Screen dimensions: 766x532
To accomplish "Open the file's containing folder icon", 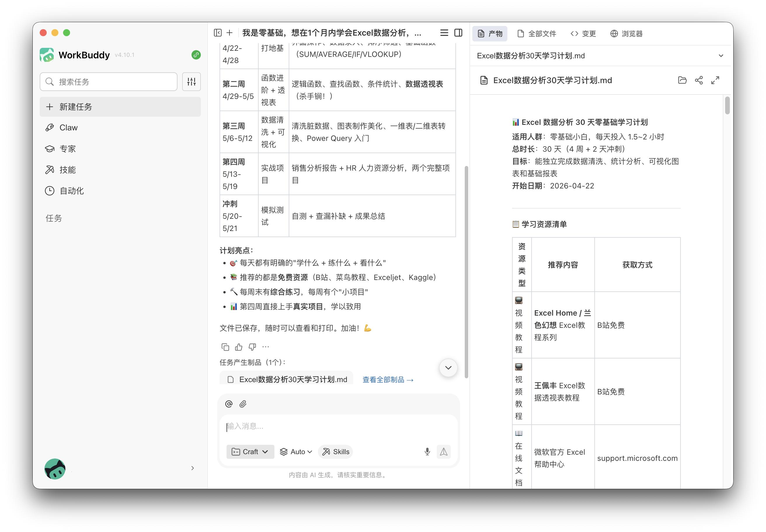I will (682, 80).
